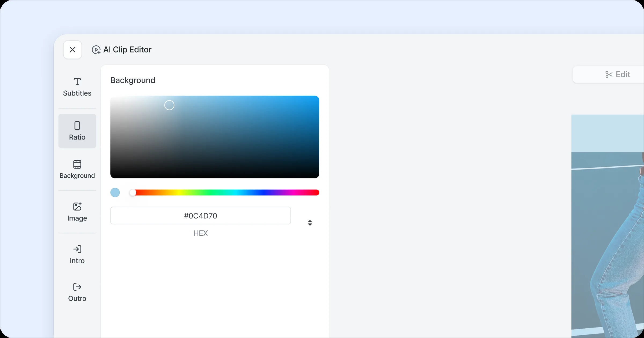The height and width of the screenshot is (338, 644).
Task: Open the Image sidebar option
Action: tap(77, 212)
